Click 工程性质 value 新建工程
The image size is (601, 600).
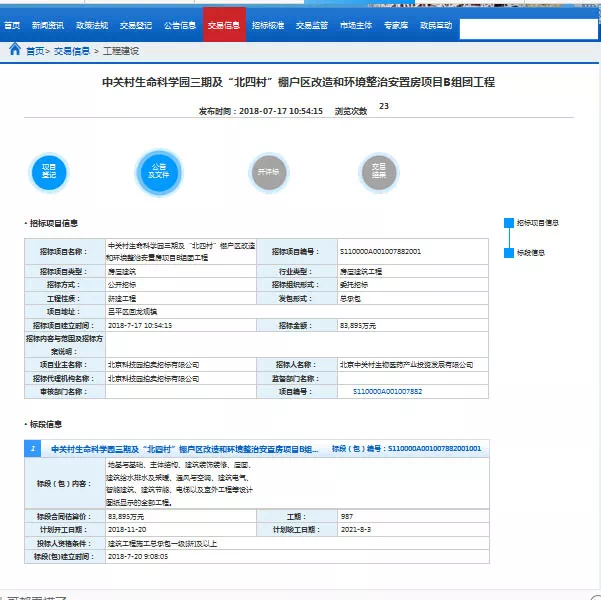(x=122, y=298)
